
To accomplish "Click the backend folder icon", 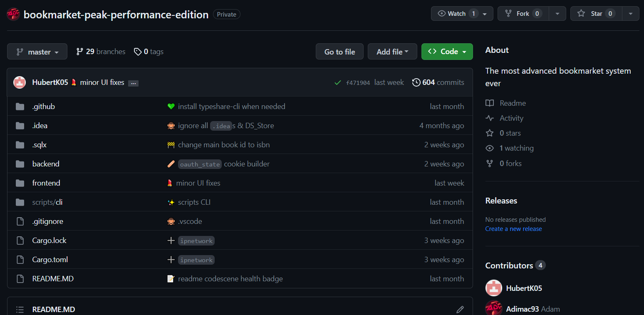I will click(20, 164).
